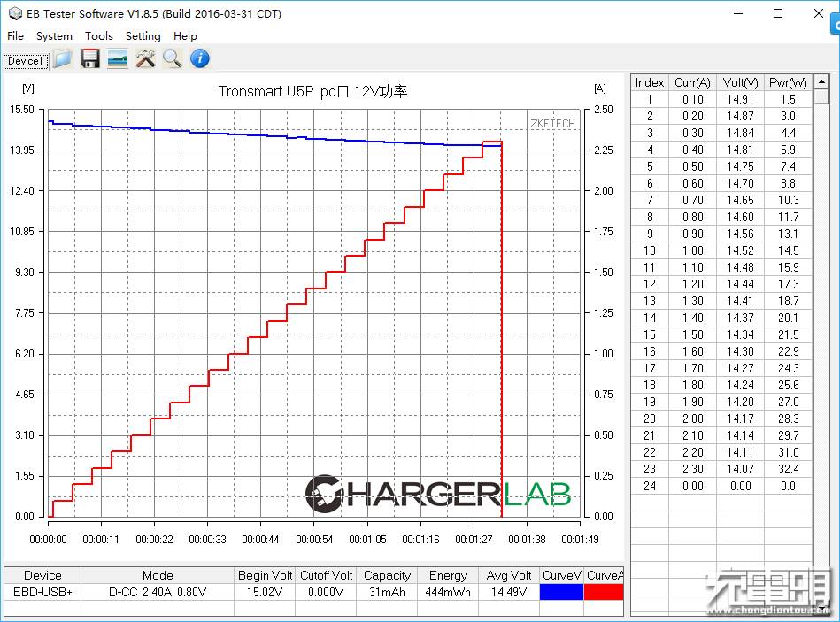The width and height of the screenshot is (840, 622).
Task: Minimize the EB Tester window
Action: point(738,13)
